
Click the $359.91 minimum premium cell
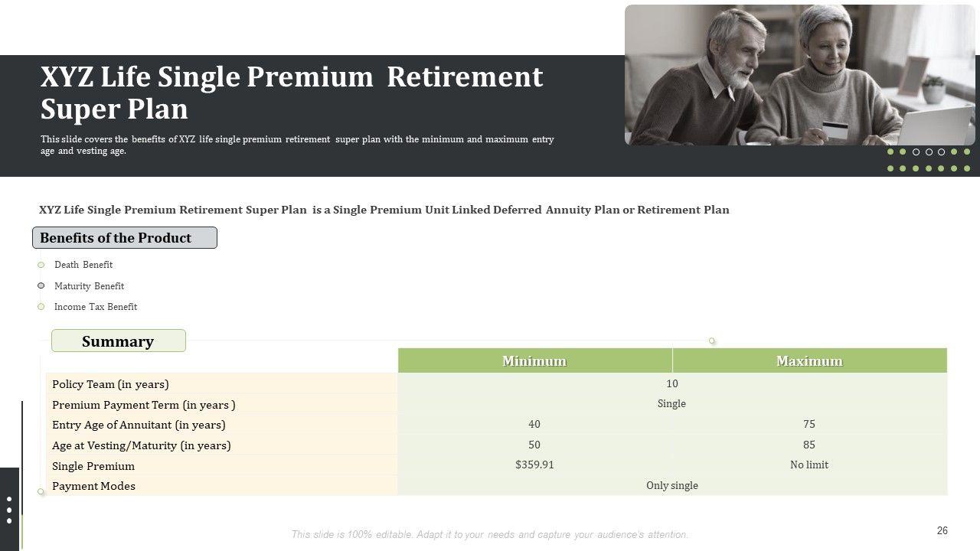(534, 465)
